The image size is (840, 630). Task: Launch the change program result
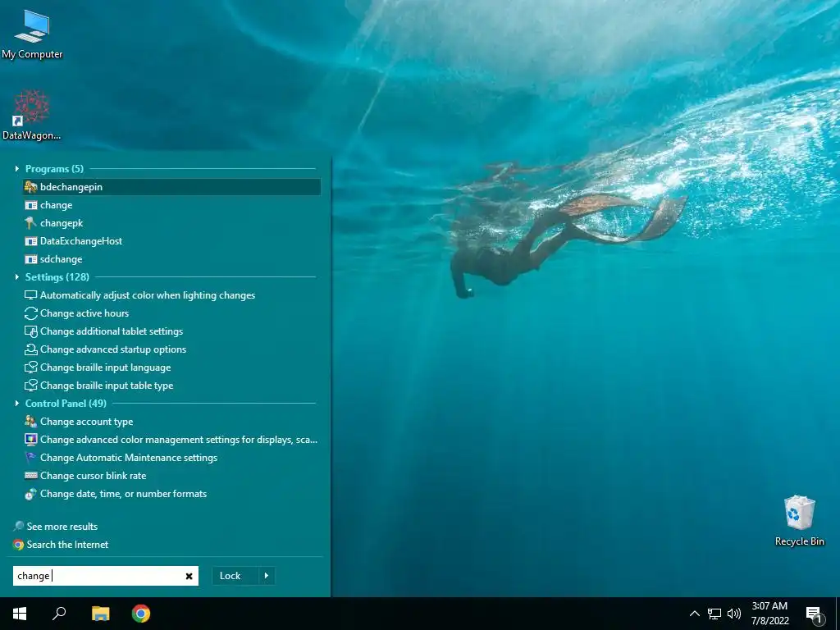171,205
